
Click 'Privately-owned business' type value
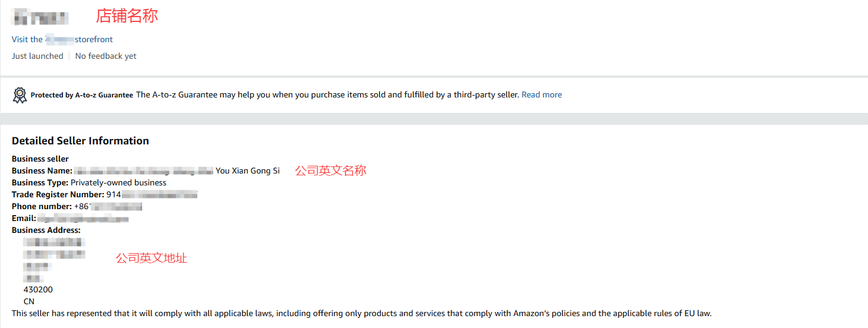coord(118,182)
